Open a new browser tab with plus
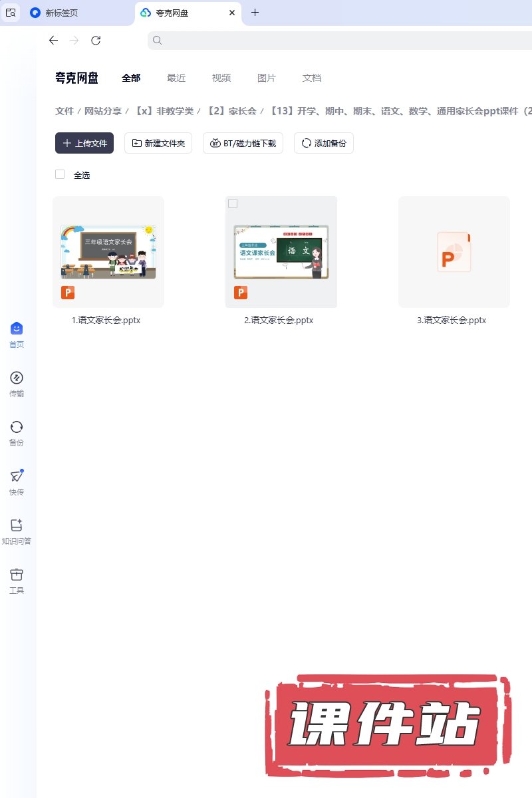The image size is (532, 798). [x=255, y=13]
